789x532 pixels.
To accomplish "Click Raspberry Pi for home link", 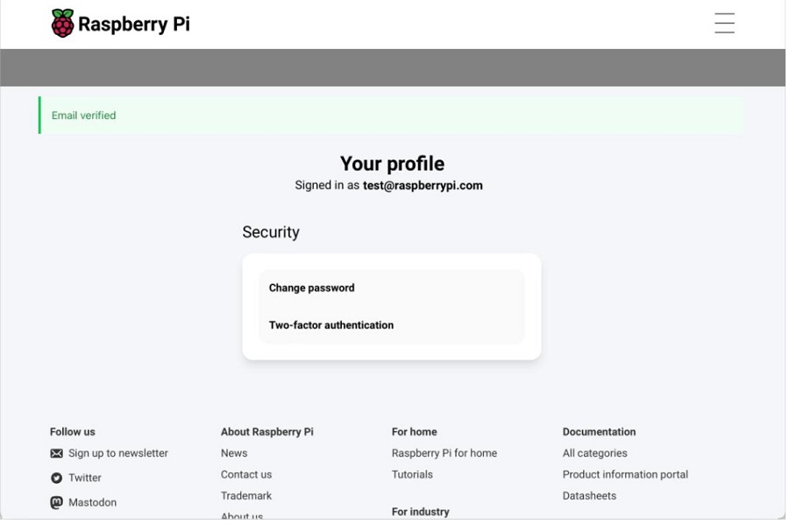I will point(446,455).
